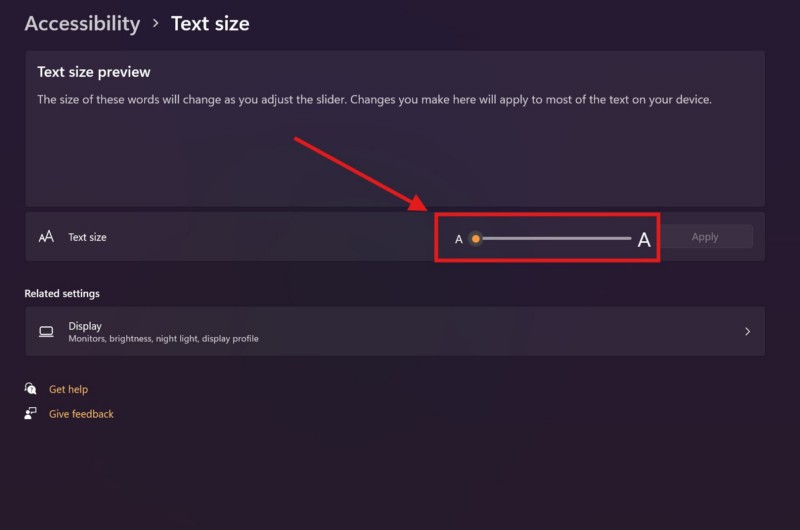Click the small A at slider minimum
The width and height of the screenshot is (800, 530).
point(459,239)
